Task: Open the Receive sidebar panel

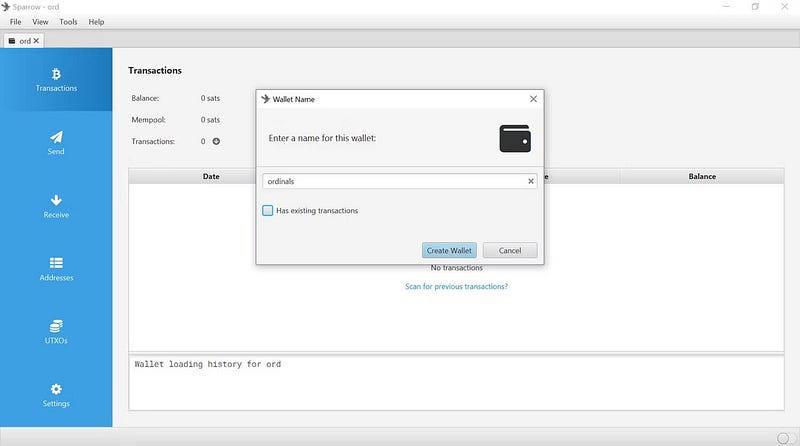Action: click(56, 206)
